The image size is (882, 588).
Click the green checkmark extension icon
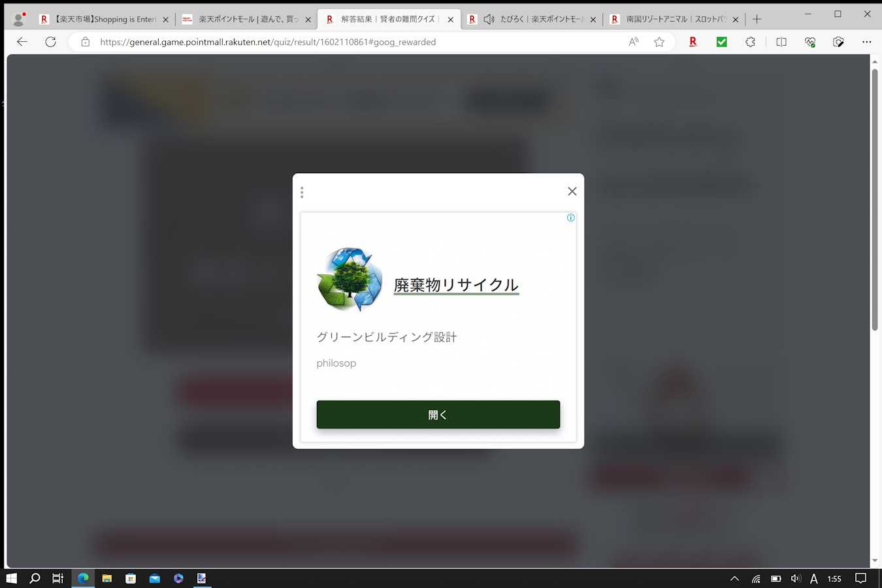pos(722,42)
